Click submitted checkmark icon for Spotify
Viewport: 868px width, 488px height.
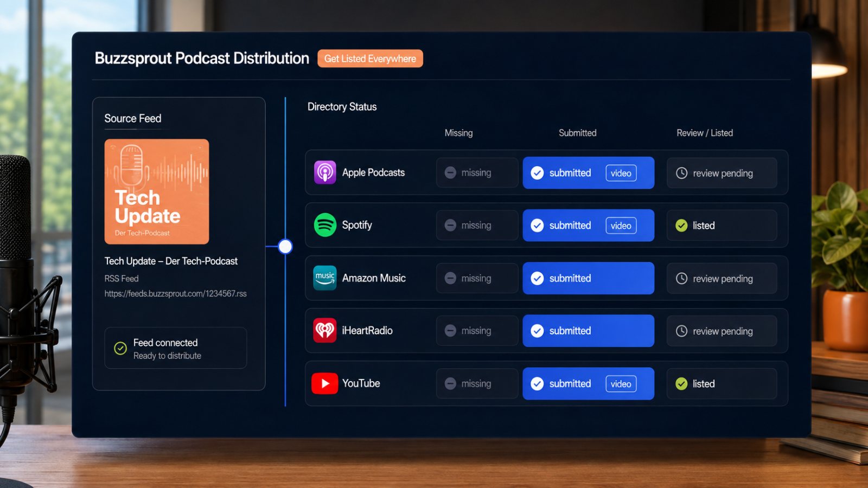point(537,226)
